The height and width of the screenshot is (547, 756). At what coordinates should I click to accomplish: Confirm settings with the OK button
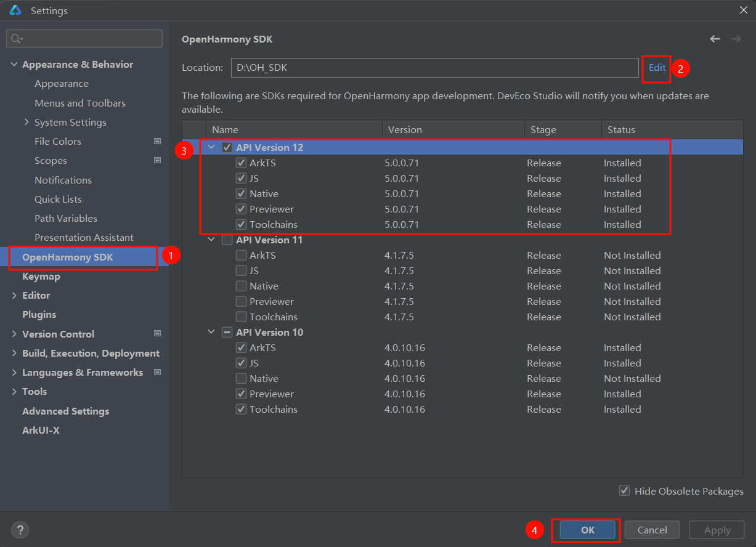tap(588, 530)
